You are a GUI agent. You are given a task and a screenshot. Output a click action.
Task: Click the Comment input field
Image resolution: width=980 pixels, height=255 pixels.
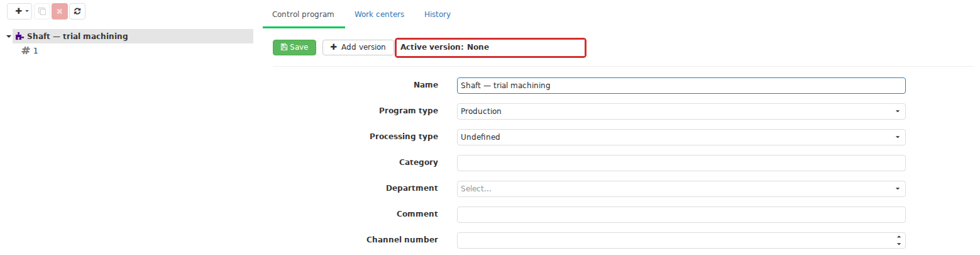[x=681, y=215]
